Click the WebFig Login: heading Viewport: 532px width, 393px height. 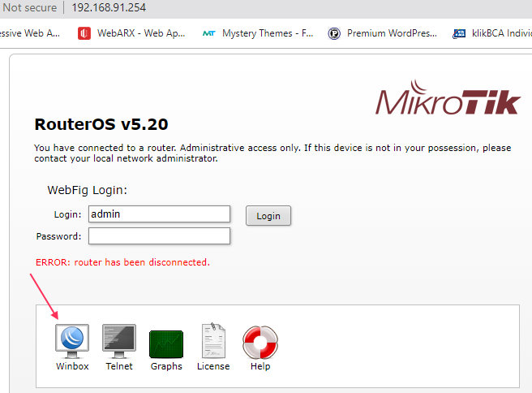click(88, 190)
